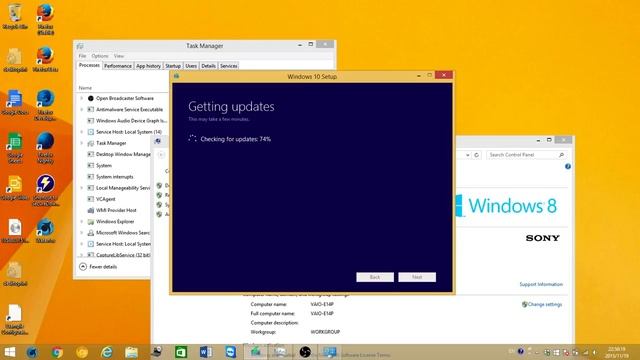Click the Windows Start button
This screenshot has width=640, height=360.
click(x=10, y=352)
